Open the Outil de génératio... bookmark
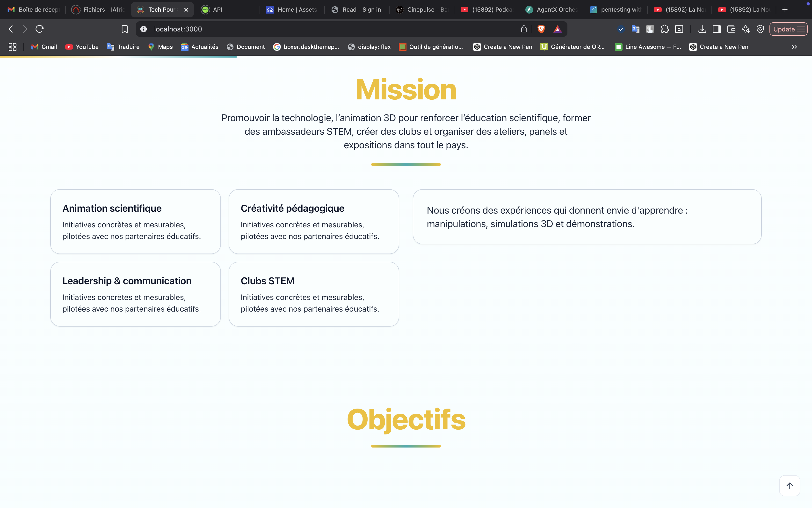This screenshot has height=508, width=812. point(431,47)
